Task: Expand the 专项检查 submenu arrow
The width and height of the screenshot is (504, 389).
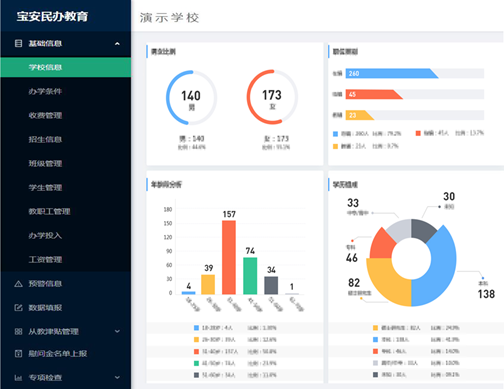Action: coord(117,377)
